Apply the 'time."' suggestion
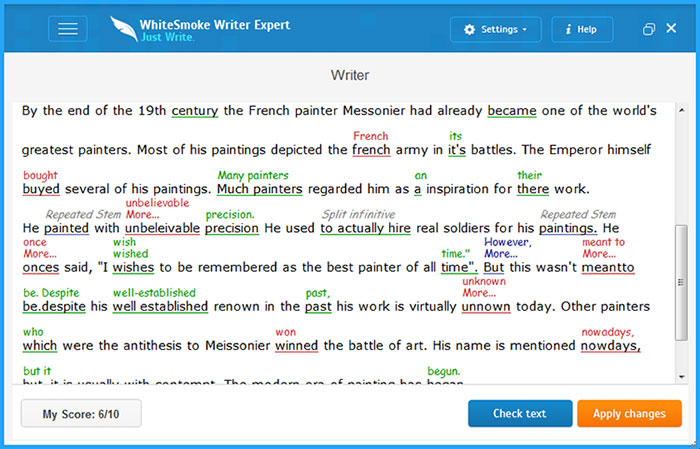Screen dimensions: 700x449 pos(455,254)
